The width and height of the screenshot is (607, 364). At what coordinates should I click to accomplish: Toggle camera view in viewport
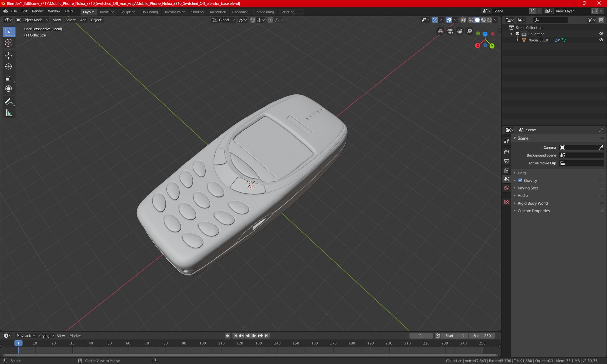coord(450,31)
